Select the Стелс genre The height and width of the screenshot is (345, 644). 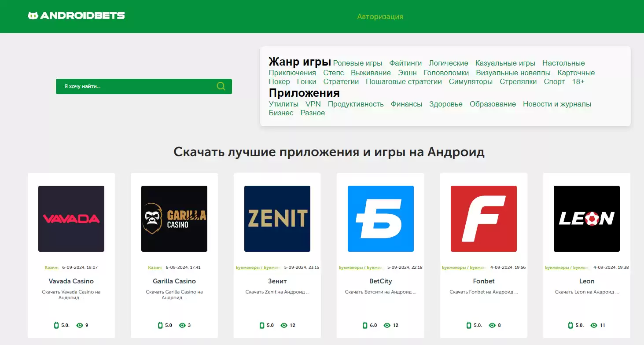(x=334, y=73)
